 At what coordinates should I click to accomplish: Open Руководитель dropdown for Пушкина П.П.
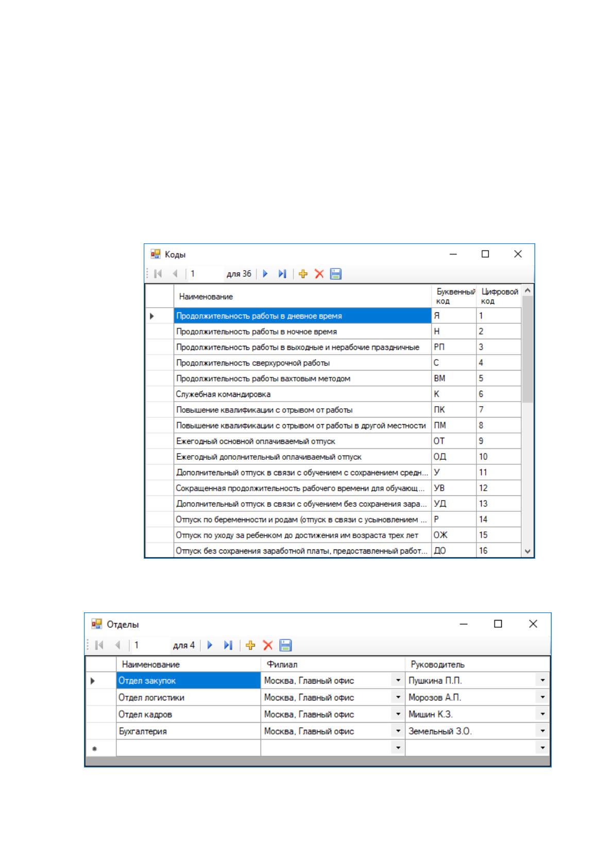coord(543,680)
